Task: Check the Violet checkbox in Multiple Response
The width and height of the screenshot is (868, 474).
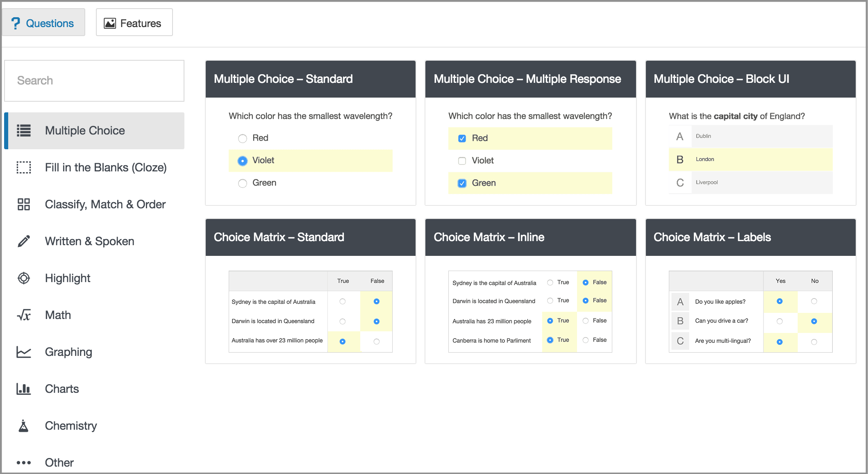Action: [462, 161]
